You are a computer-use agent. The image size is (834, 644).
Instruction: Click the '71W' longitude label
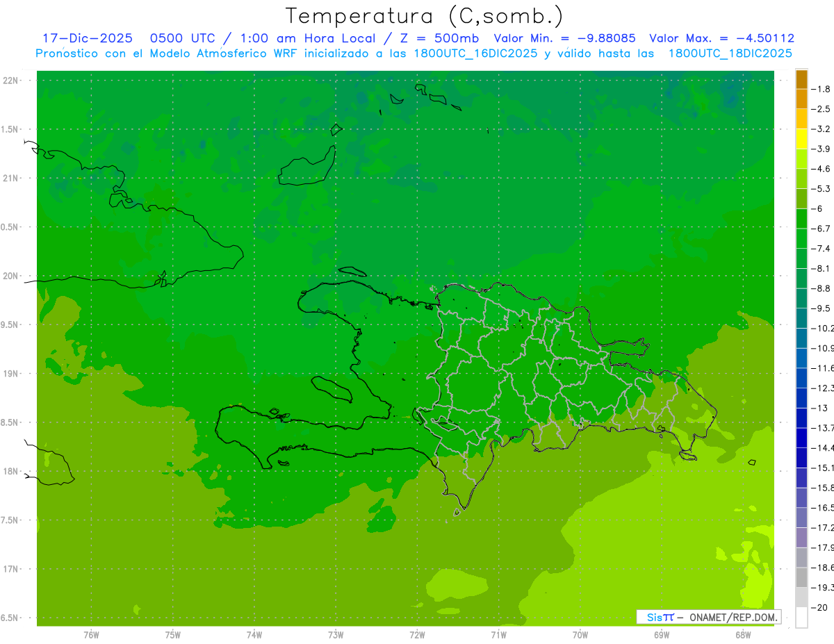coord(498,634)
